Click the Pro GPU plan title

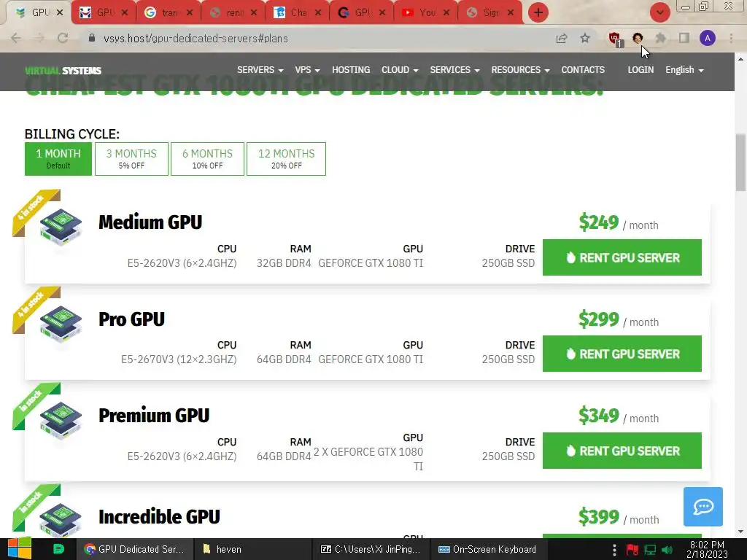tap(131, 319)
